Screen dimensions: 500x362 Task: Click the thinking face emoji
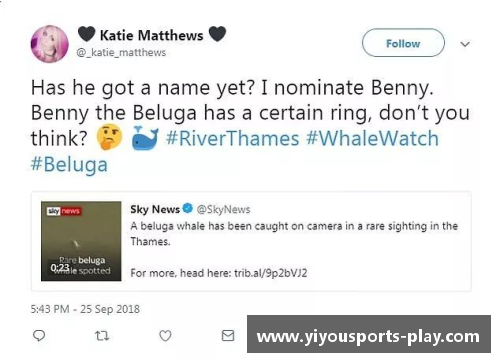pyautogui.click(x=110, y=137)
